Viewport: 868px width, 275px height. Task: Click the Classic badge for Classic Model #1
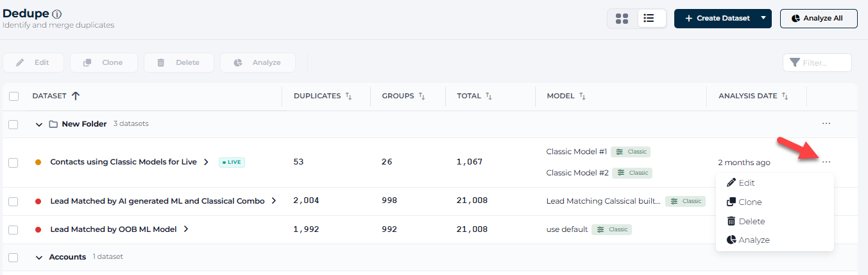click(x=631, y=152)
